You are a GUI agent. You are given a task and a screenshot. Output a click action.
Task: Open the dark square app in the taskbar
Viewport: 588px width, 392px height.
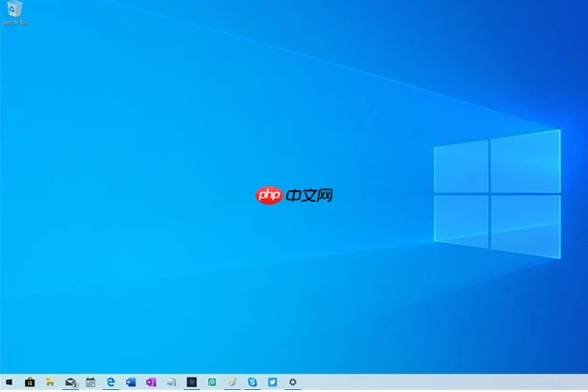click(191, 381)
